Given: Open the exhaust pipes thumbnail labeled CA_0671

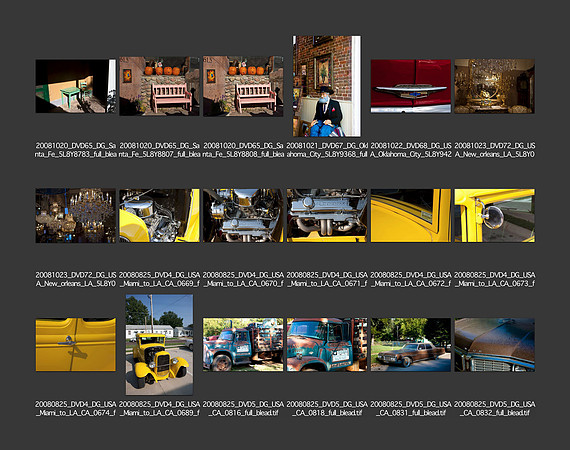Looking at the screenshot, I should (x=327, y=216).
